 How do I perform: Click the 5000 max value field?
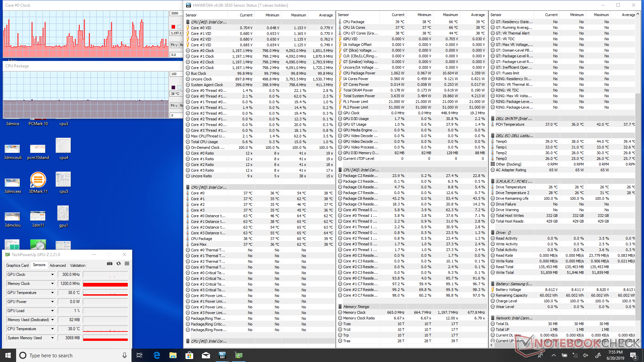coord(176,13)
